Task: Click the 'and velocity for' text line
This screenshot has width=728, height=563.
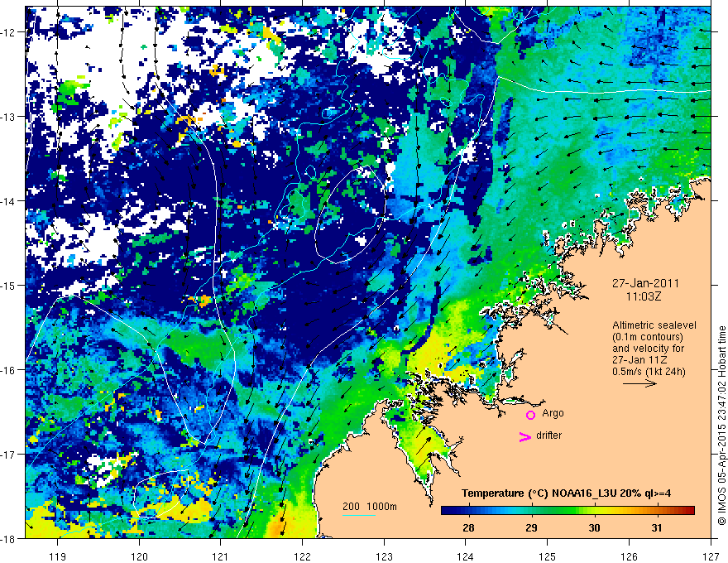Action: point(648,349)
